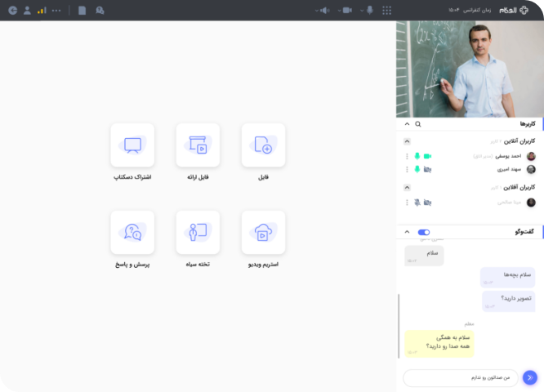Click the استریم ویدیو label

[x=263, y=265]
